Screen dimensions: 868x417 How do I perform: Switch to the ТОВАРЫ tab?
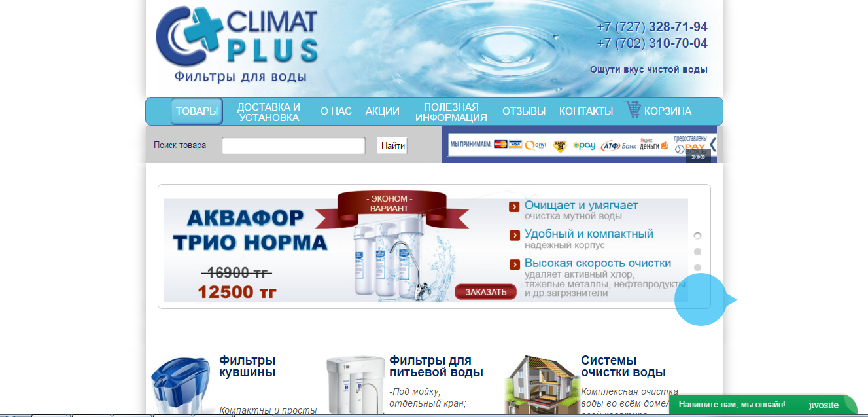(196, 111)
